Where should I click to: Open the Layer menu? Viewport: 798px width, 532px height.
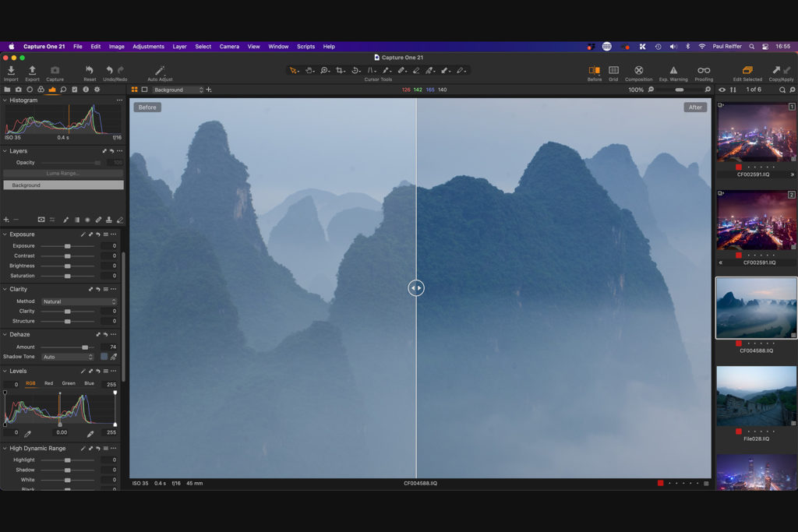[x=179, y=46]
